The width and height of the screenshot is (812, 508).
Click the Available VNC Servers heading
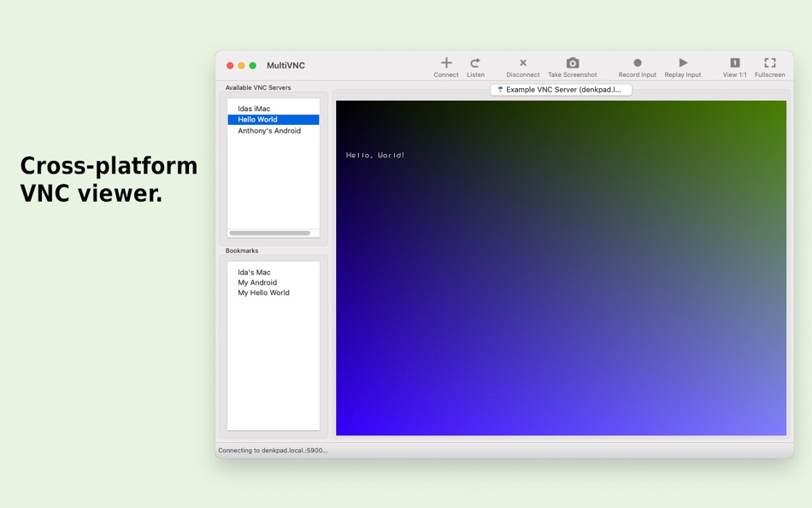(258, 87)
